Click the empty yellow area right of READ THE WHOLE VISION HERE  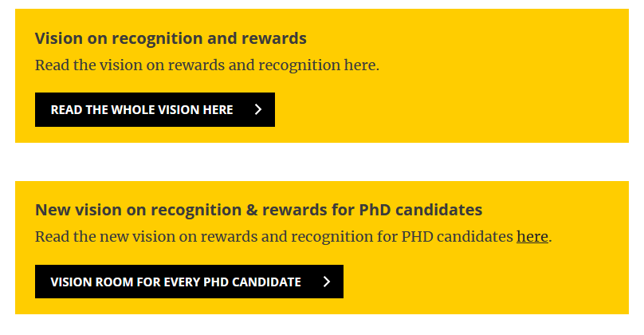click(446, 110)
